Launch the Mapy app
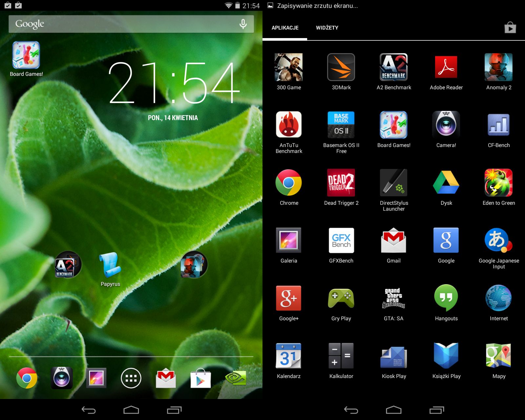This screenshot has height=420, width=525. (x=499, y=356)
